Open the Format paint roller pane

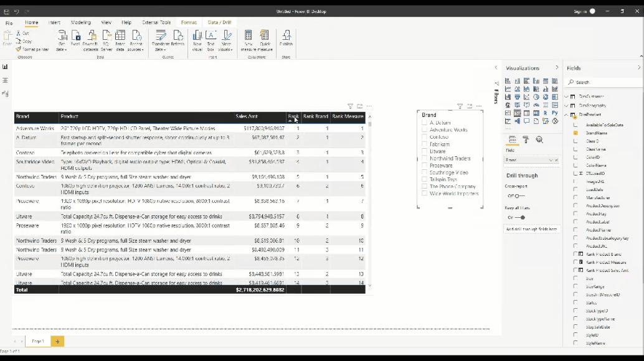point(526,140)
